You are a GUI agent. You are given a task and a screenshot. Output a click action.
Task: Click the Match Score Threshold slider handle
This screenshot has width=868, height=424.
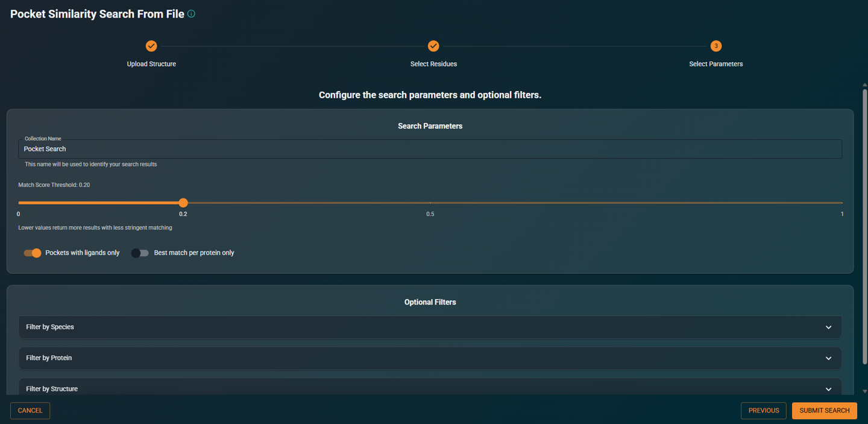coord(183,203)
